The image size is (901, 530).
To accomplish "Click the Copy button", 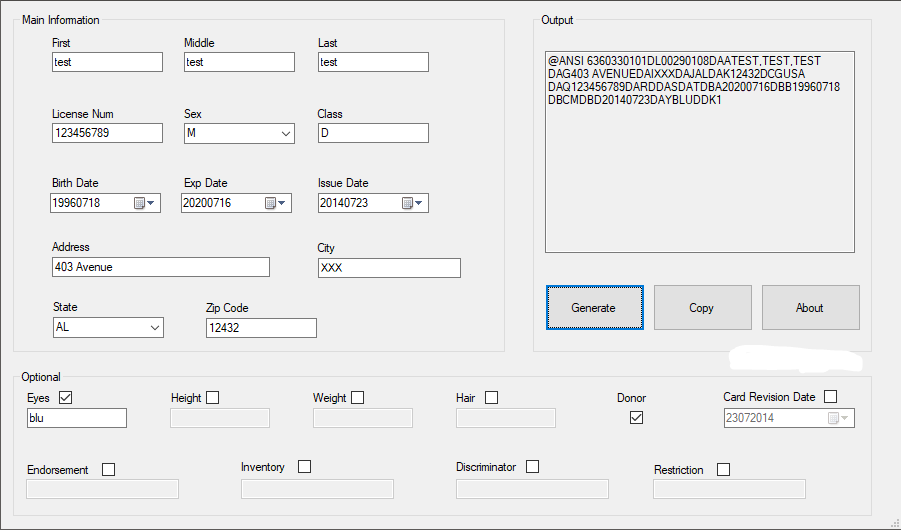I will click(x=702, y=308).
